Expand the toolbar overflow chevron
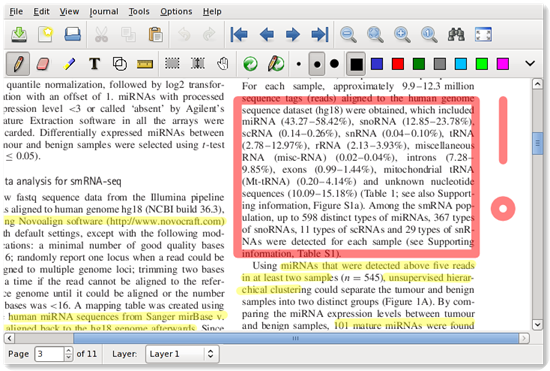Viewport: 550px width, 371px height. (x=530, y=63)
